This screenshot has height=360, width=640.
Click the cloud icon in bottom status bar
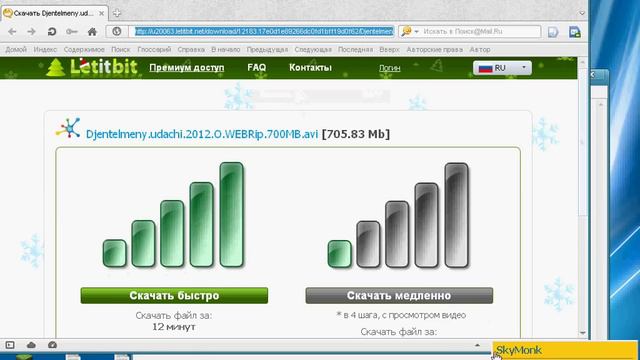click(31, 345)
